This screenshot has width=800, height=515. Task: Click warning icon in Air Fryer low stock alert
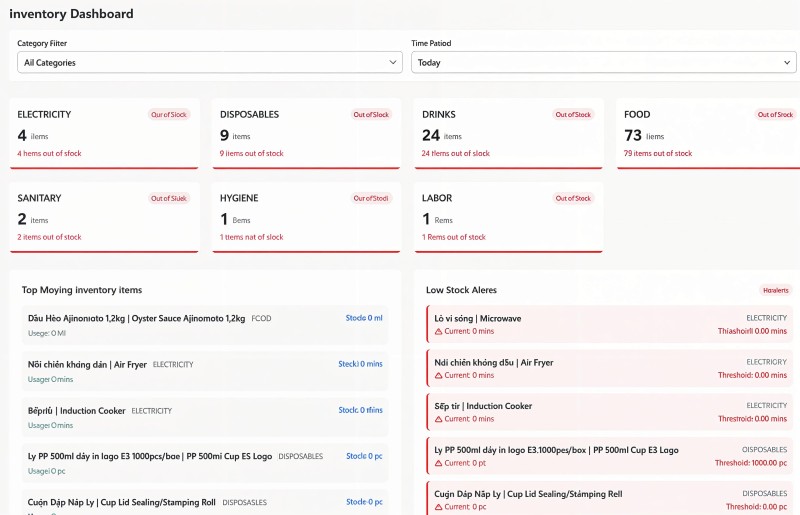(x=438, y=376)
